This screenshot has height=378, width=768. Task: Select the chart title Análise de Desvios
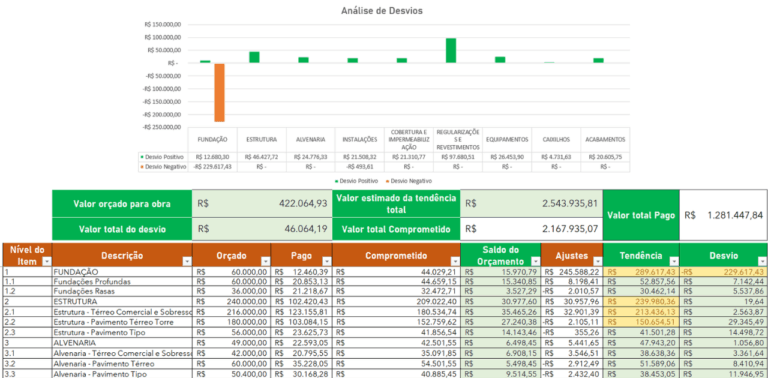(x=382, y=11)
